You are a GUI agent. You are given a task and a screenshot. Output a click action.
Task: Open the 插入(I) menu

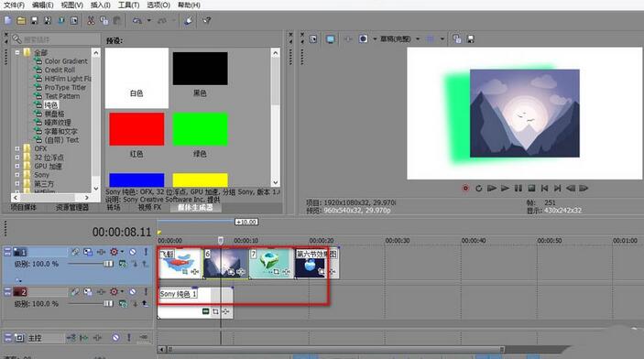101,5
